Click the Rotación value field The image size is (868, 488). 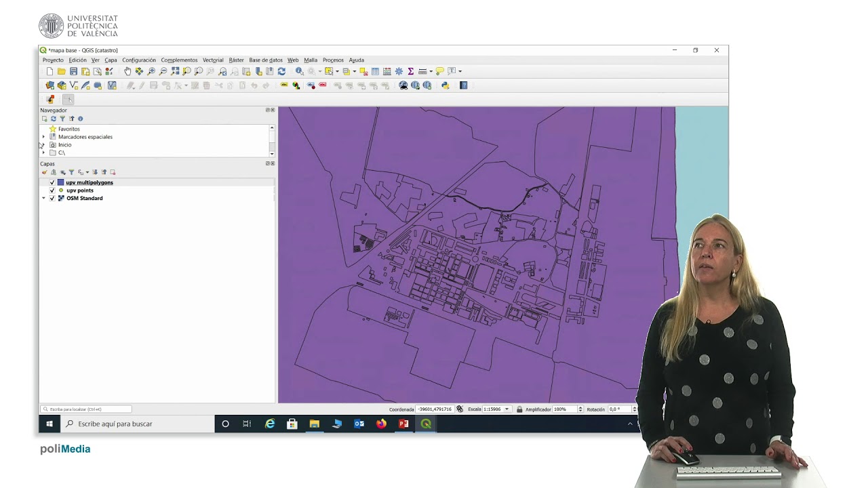[x=619, y=409]
